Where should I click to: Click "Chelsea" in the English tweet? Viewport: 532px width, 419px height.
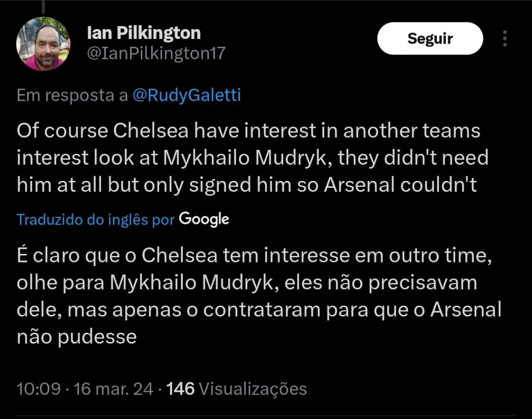[x=151, y=131]
